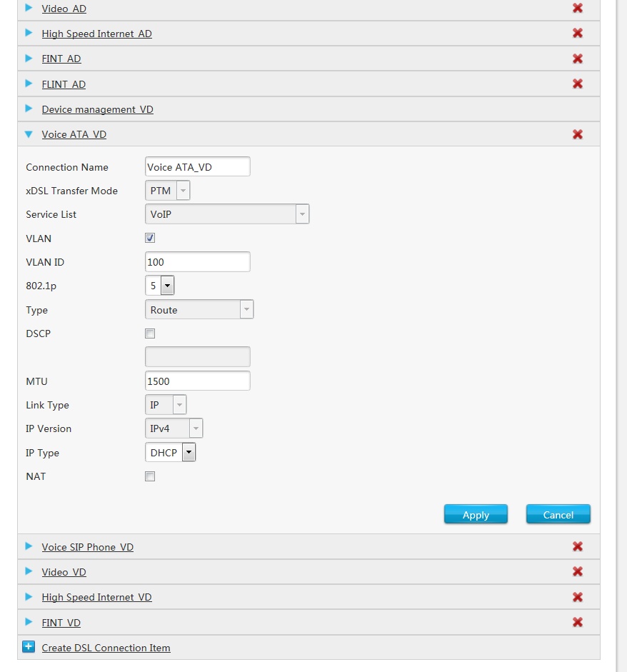627x672 pixels.
Task: Click into the VLAN ID field
Action: (197, 262)
